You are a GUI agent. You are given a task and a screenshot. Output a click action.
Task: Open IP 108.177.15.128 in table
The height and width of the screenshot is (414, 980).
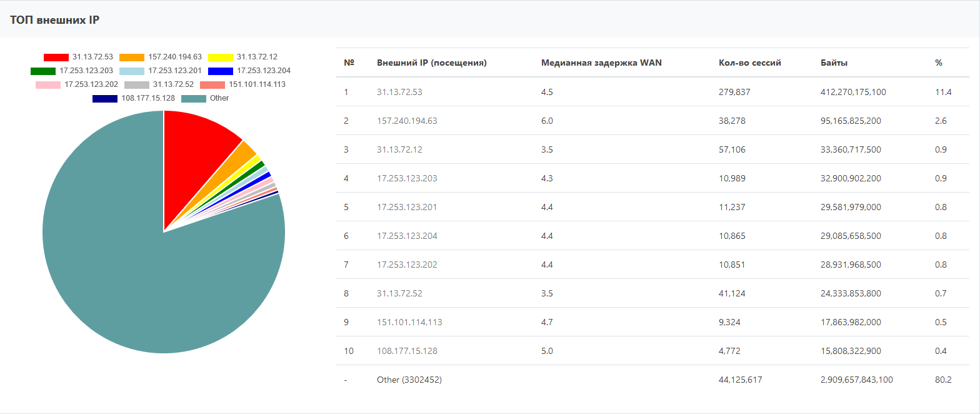(407, 351)
